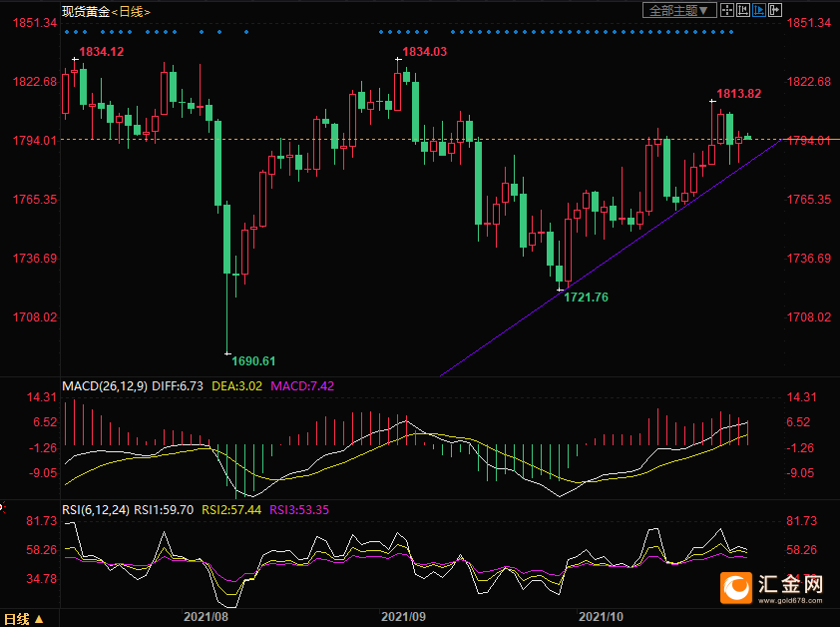Select the MACD(26,12,9) indicator label
The image size is (840, 627).
click(x=105, y=386)
